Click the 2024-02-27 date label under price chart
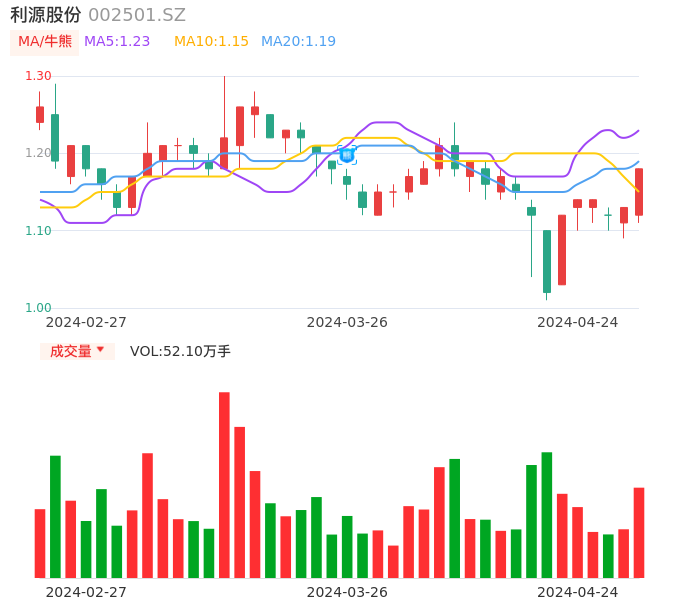This screenshot has height=606, width=686. coord(86,322)
